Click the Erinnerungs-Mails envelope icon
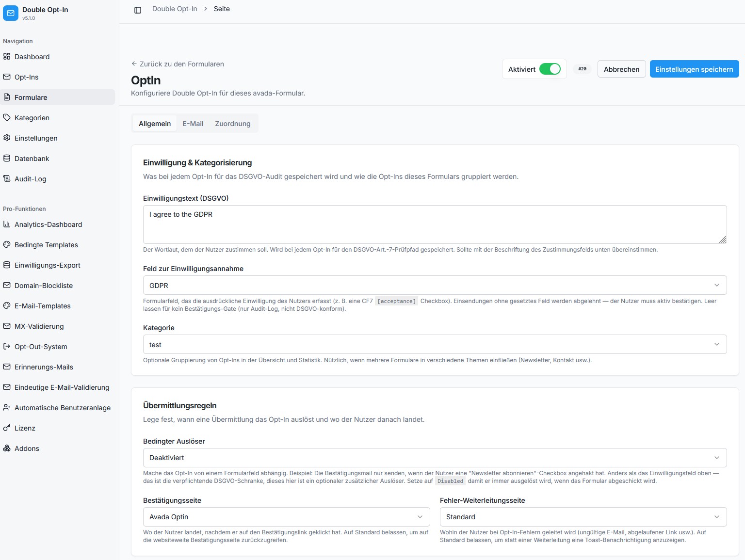Screen dimensions: 745x560 click(x=7, y=367)
